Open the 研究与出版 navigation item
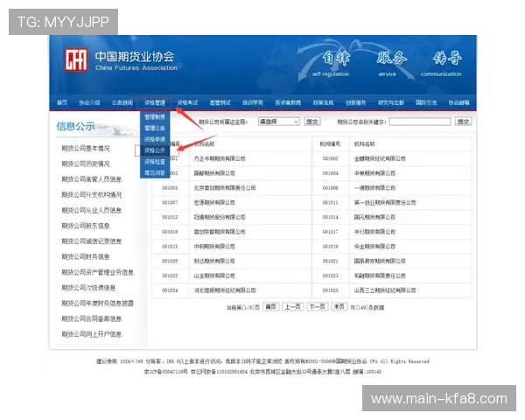Viewport: 525px width, 420px height. (391, 102)
